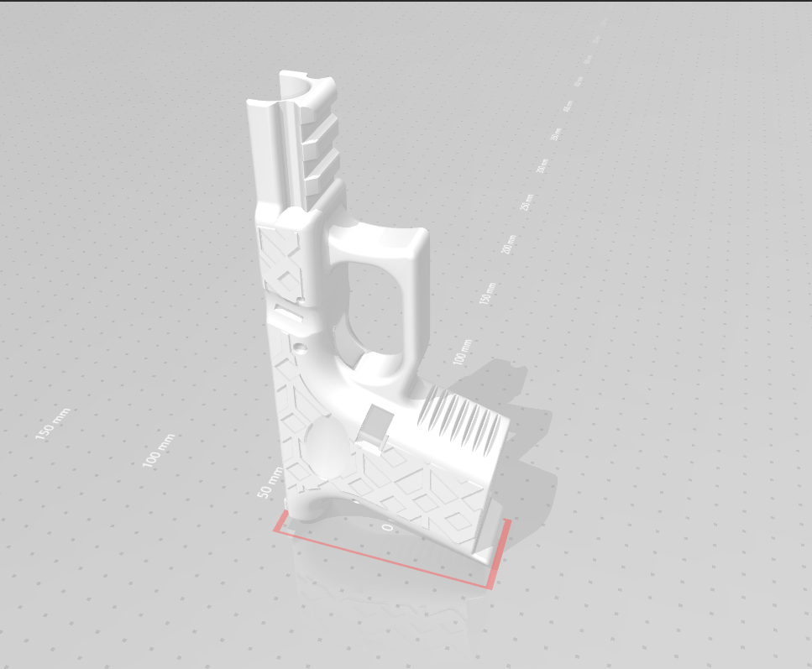Pick the 300 mm label on right axis
Image resolution: width=812 pixels, height=669 pixels.
[x=542, y=165]
